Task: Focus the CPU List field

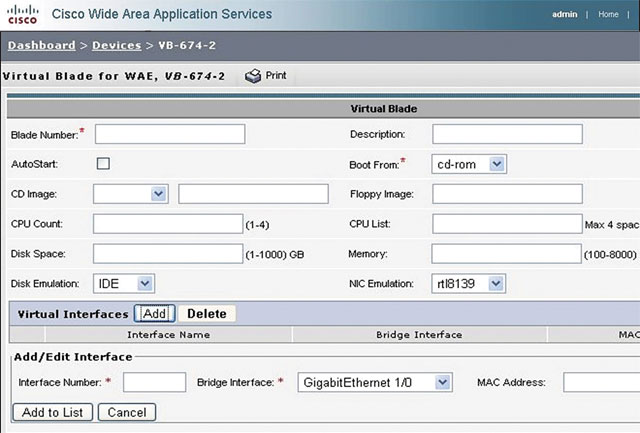Action: click(507, 224)
